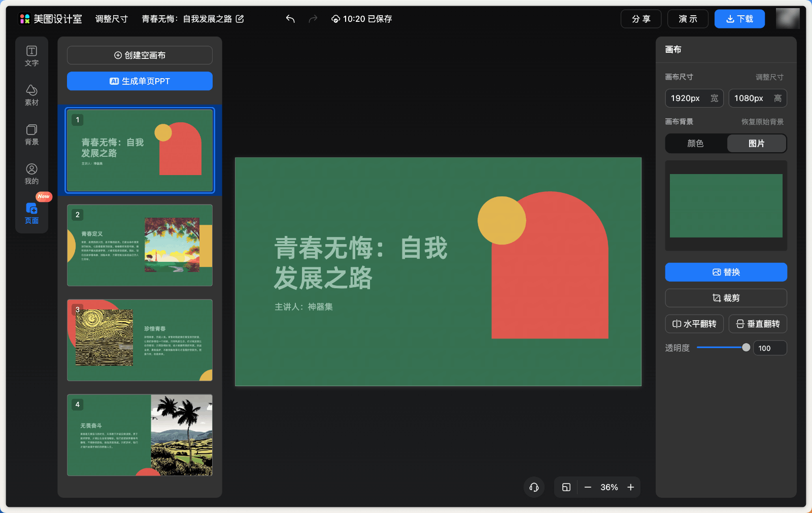Click 创建空画布 to create a blank canvas
812x513 pixels.
click(140, 55)
